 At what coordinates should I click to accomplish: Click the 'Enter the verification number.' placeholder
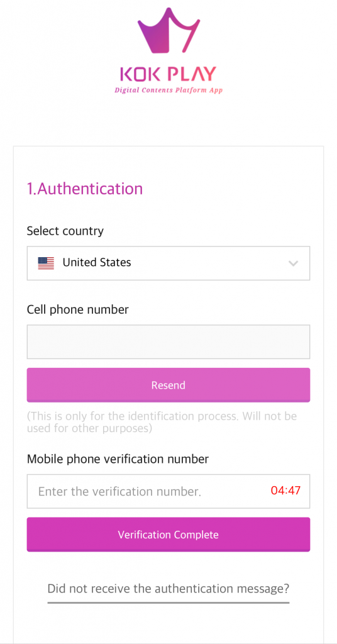coord(119,491)
